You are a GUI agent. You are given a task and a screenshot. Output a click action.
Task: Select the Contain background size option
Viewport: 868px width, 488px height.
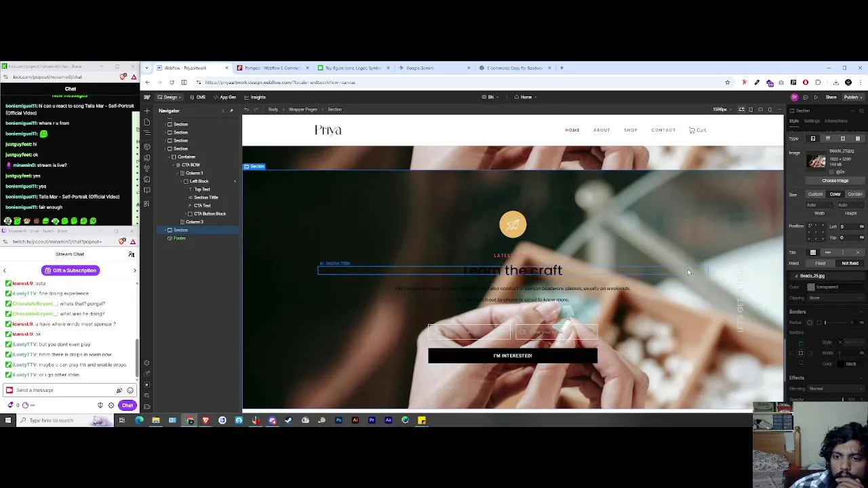click(x=854, y=195)
